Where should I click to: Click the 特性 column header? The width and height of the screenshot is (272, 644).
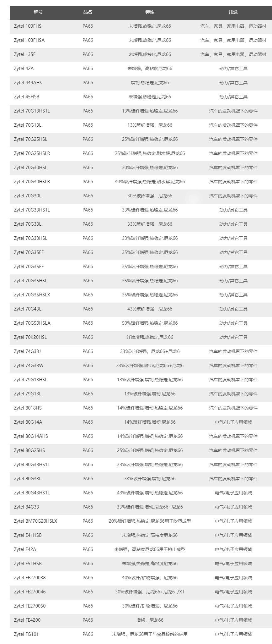150,12
